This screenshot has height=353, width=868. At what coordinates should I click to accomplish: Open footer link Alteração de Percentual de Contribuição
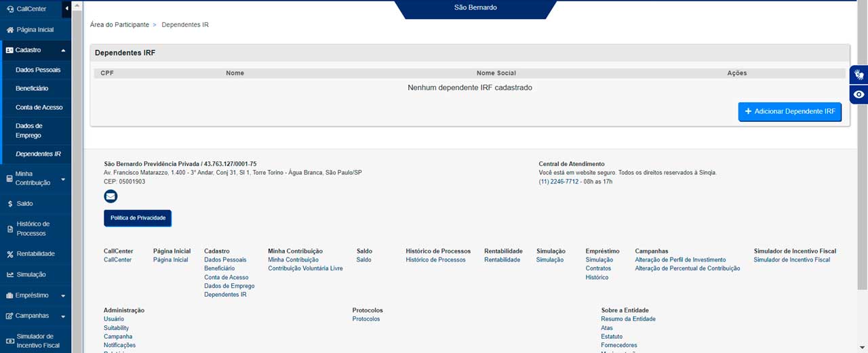click(x=688, y=268)
